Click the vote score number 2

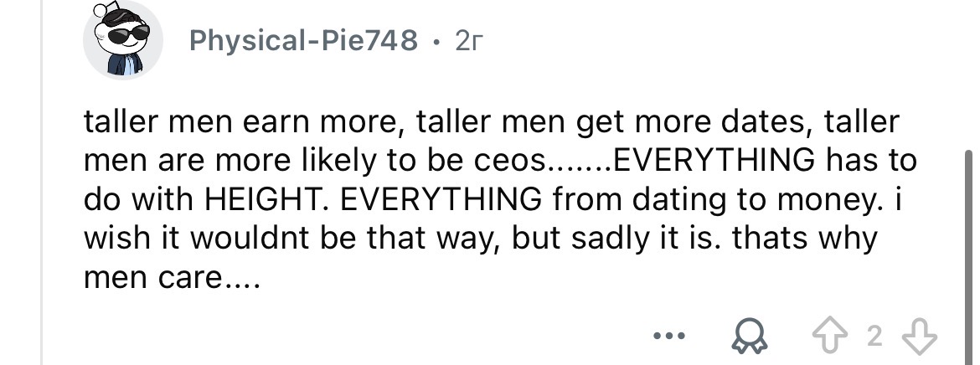click(874, 337)
